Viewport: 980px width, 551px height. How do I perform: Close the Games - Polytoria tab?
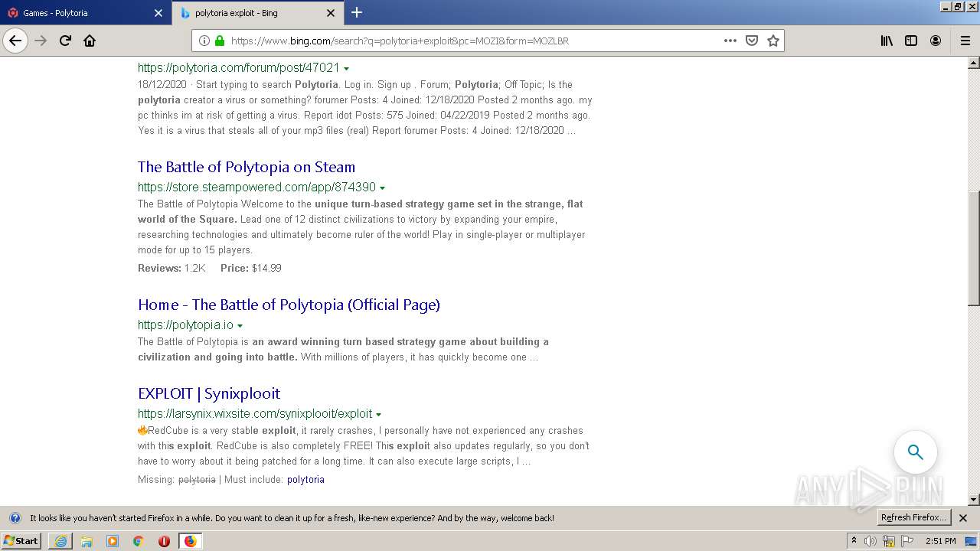[158, 13]
